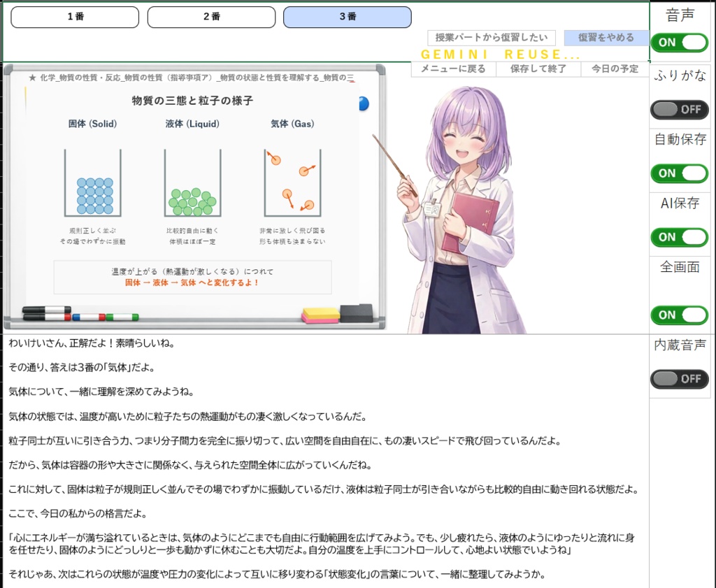Click the blue magnet on whiteboard
716x588 pixels.
[364, 103]
